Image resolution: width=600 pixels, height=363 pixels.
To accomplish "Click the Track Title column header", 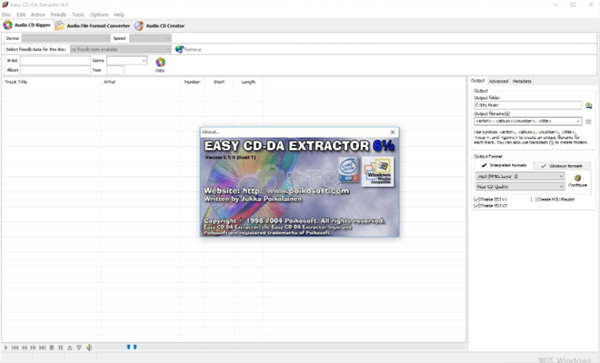I will [x=52, y=82].
